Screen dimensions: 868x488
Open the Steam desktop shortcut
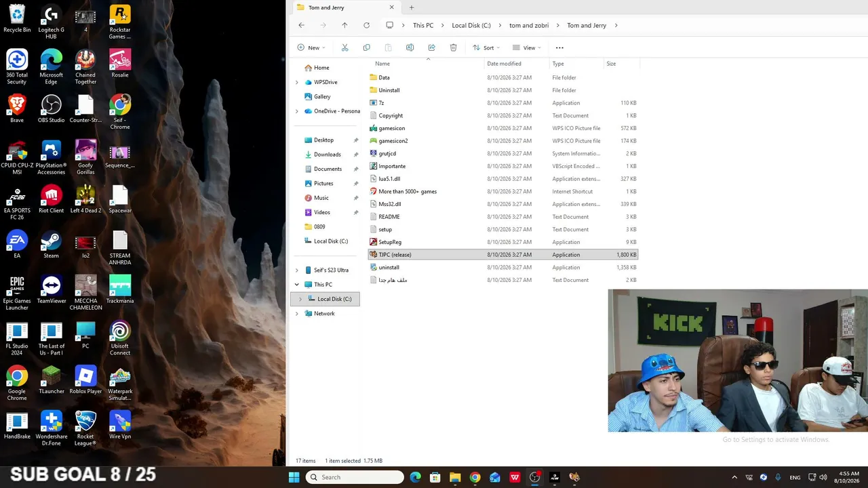51,245
